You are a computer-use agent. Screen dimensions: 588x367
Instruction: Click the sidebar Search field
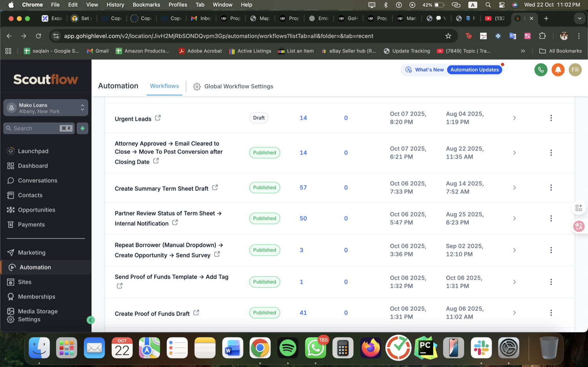point(39,128)
